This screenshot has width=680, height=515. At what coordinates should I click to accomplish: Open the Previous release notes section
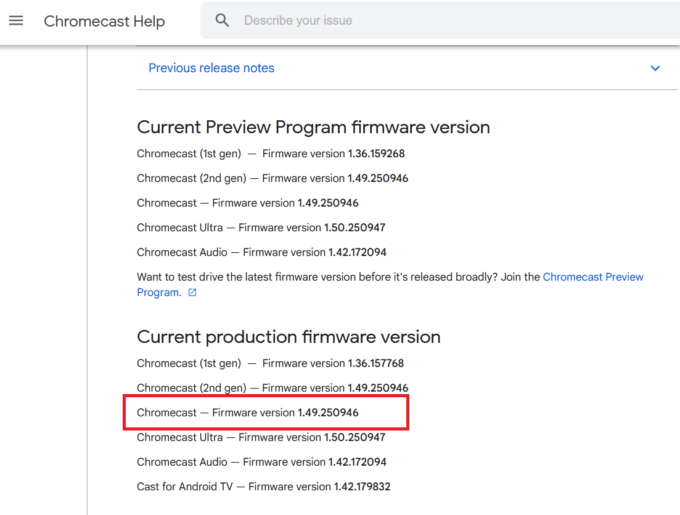(407, 68)
